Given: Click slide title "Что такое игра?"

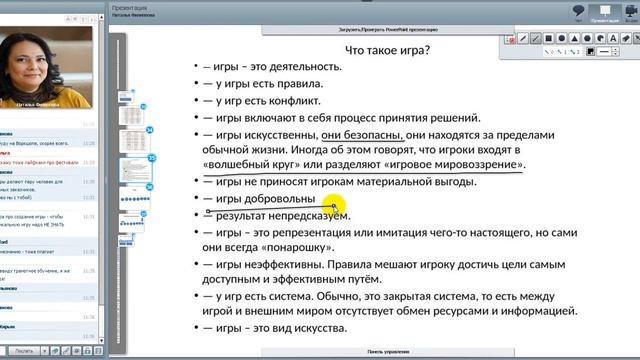Looking at the screenshot, I should (x=387, y=50).
